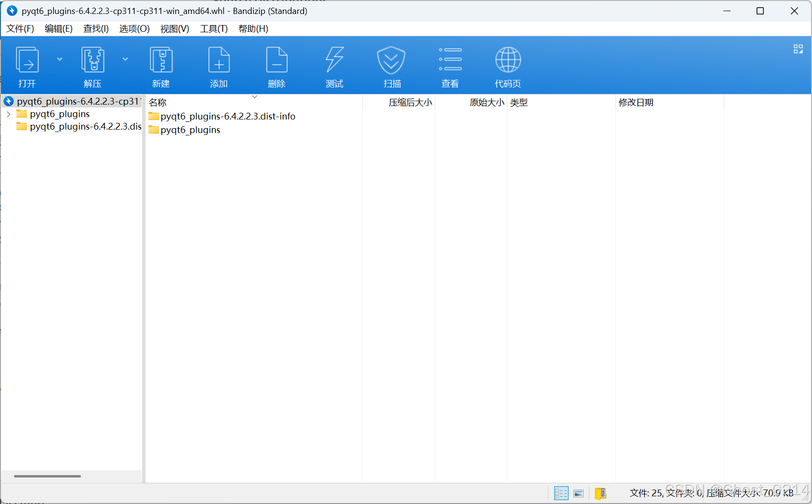Click the Bandizip logo in title bar
Image resolution: width=812 pixels, height=504 pixels.
pyautogui.click(x=12, y=11)
